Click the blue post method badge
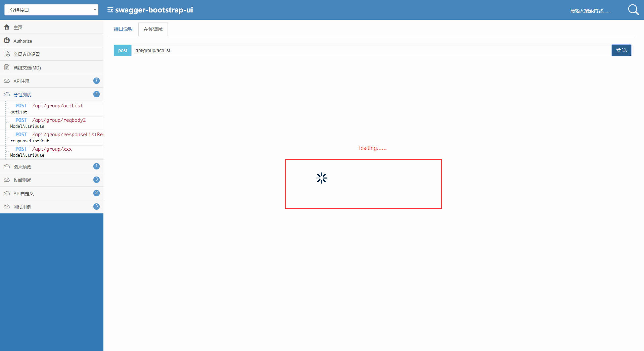Viewport: 644px width, 351px height. coord(122,50)
